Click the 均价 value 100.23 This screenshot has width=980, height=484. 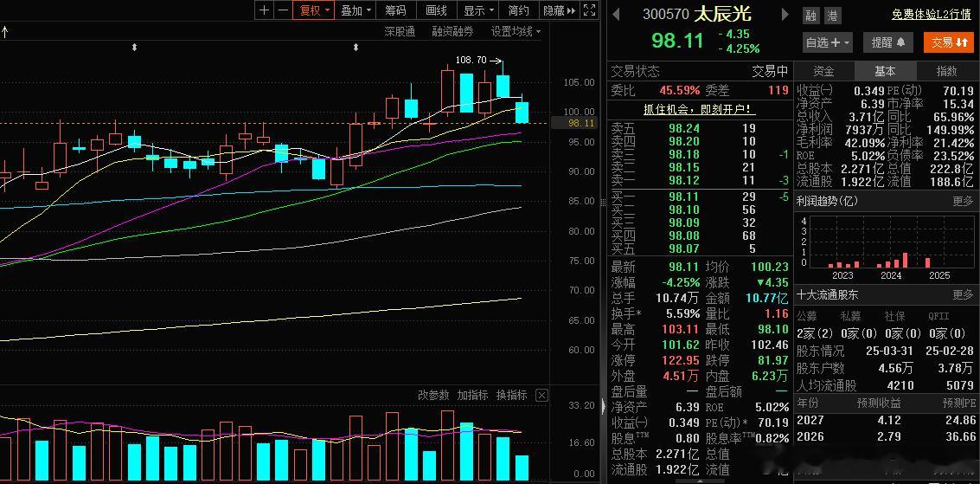(769, 267)
